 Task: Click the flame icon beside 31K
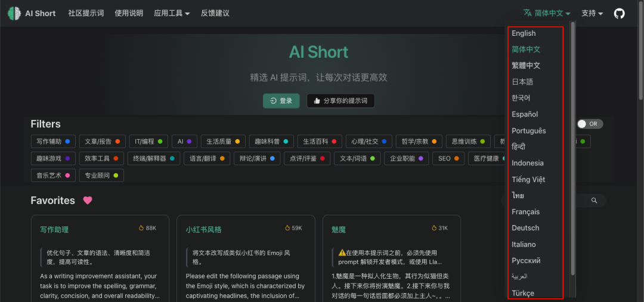[x=434, y=227]
